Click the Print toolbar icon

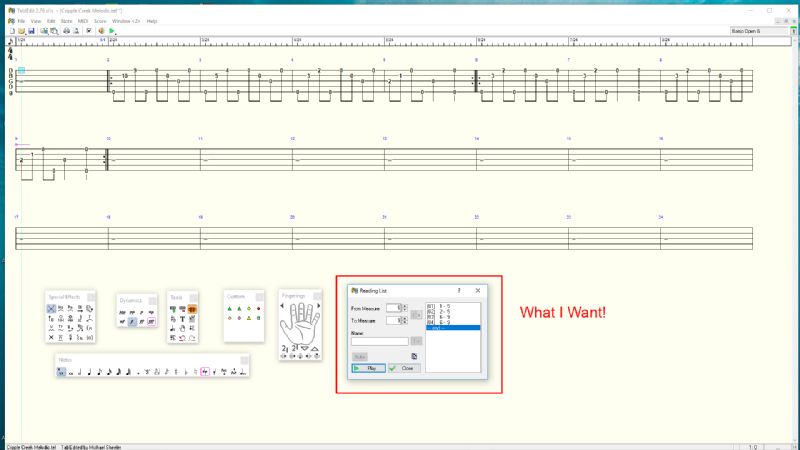click(66, 31)
